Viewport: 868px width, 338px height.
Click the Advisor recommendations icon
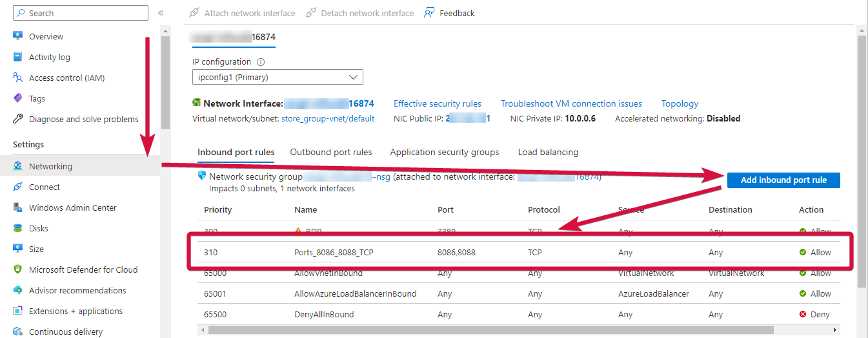tap(18, 290)
